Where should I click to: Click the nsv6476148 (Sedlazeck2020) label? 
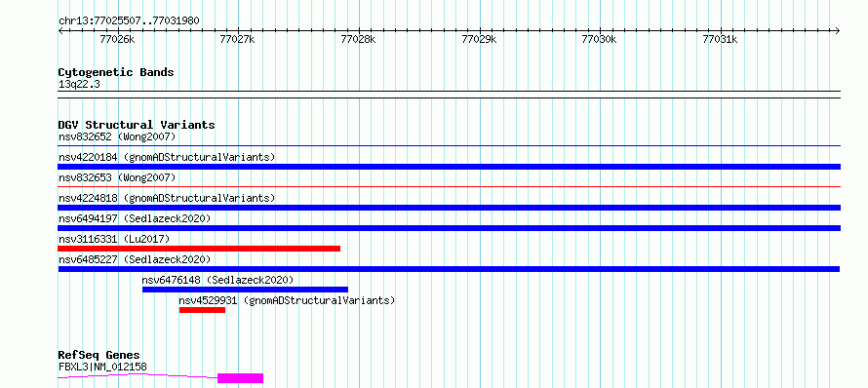pos(217,280)
